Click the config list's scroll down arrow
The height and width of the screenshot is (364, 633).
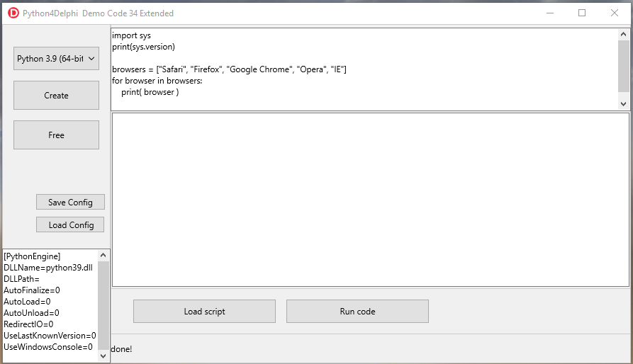103,356
